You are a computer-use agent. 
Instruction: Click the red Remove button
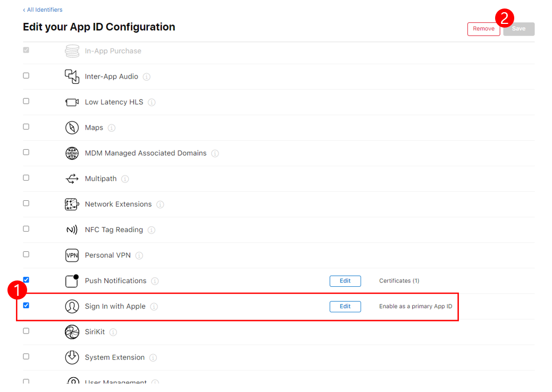pos(483,29)
